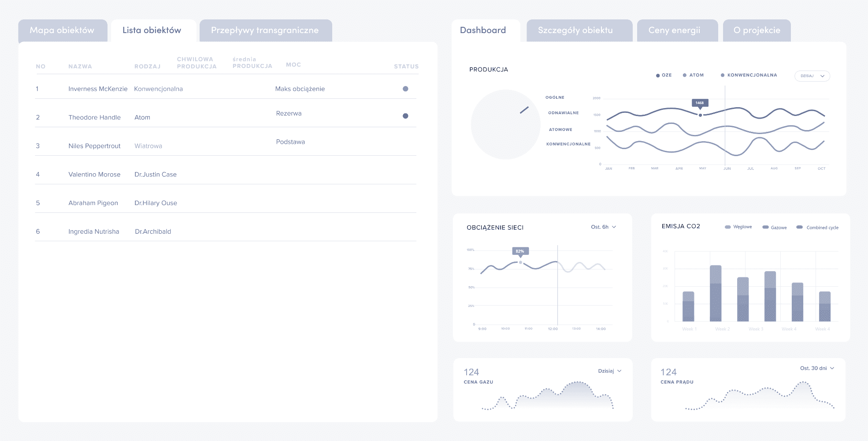Click the Dr.Archibald cell
This screenshot has width=868, height=441.
(153, 232)
